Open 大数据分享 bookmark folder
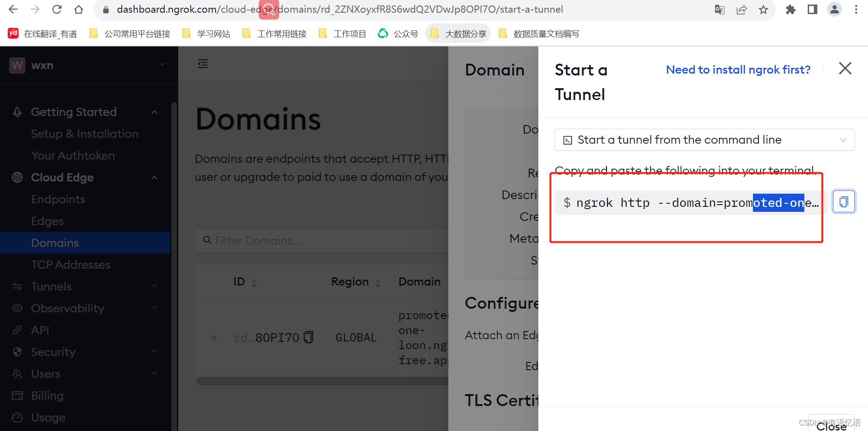The height and width of the screenshot is (431, 868). pos(458,34)
